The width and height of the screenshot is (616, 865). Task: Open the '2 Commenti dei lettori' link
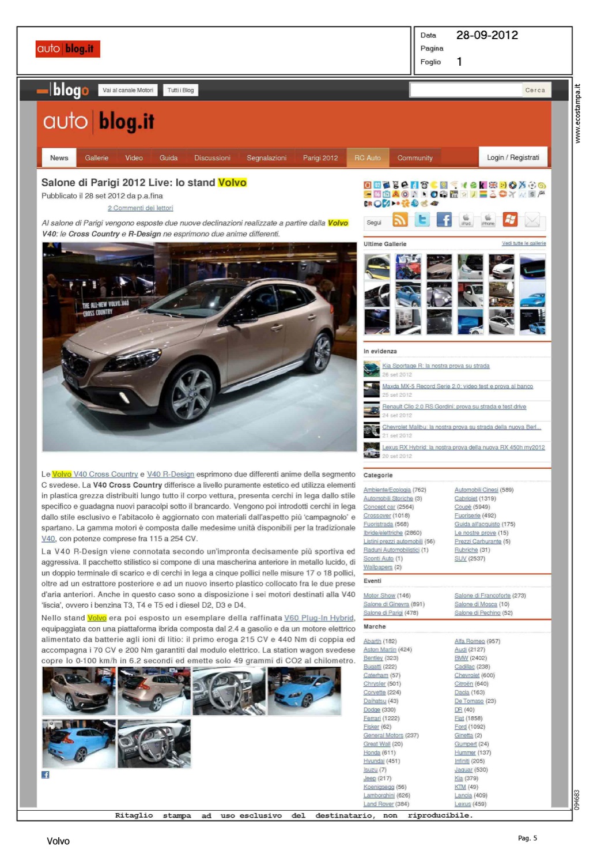pos(140,208)
